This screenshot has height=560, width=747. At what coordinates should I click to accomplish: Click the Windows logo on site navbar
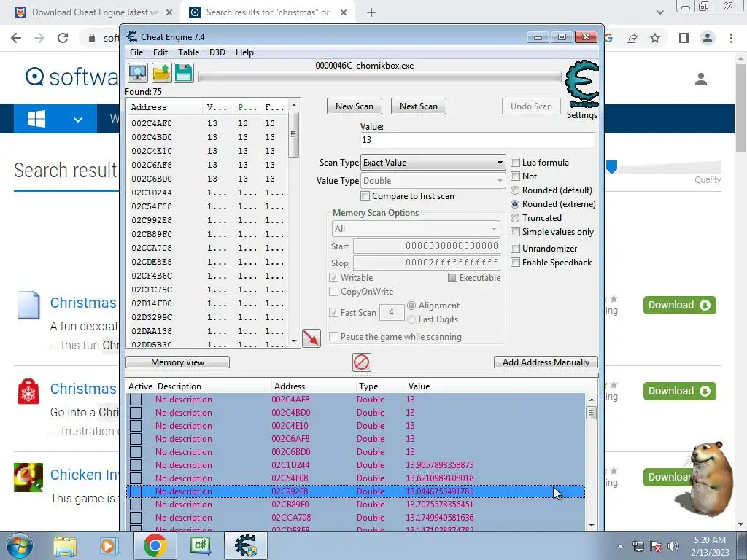[x=36, y=119]
